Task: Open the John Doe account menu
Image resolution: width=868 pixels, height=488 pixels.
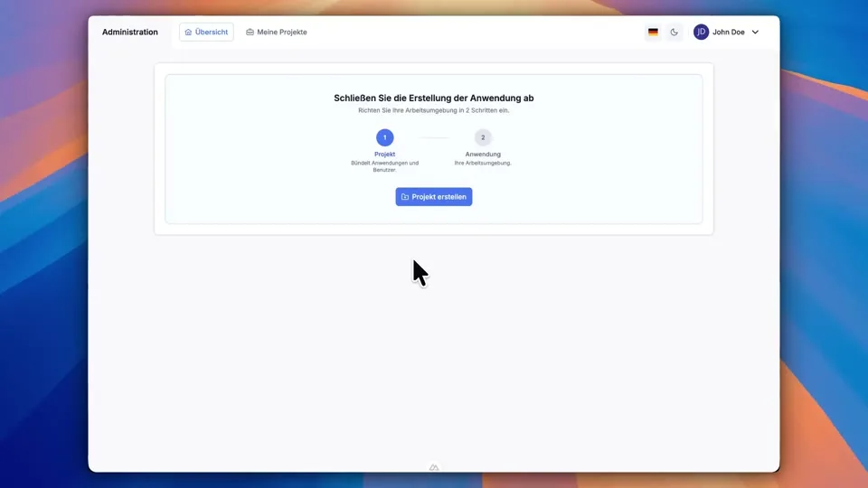Action: (728, 33)
